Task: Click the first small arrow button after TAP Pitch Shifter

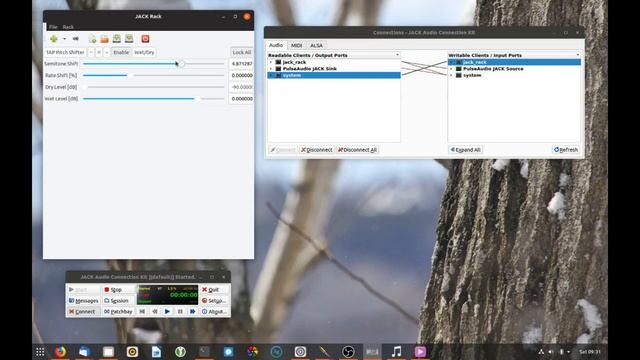Action: pyautogui.click(x=91, y=52)
